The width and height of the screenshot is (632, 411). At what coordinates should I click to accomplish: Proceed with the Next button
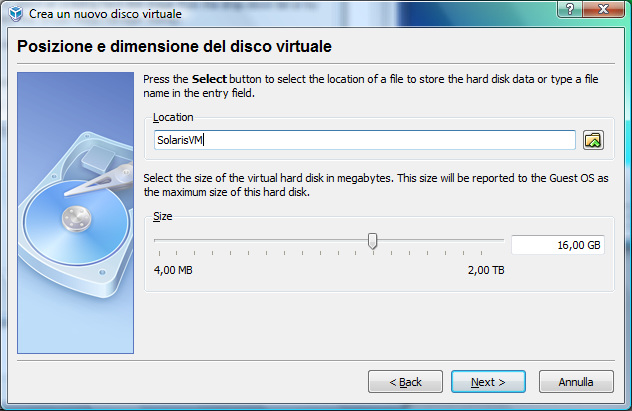pyautogui.click(x=489, y=381)
